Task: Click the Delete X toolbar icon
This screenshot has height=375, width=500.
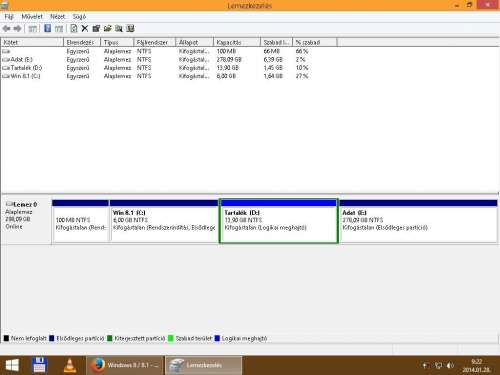Action: pos(85,29)
